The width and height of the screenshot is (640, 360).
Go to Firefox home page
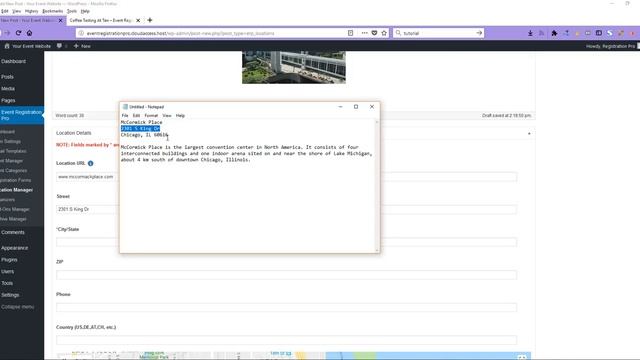(x=29, y=33)
